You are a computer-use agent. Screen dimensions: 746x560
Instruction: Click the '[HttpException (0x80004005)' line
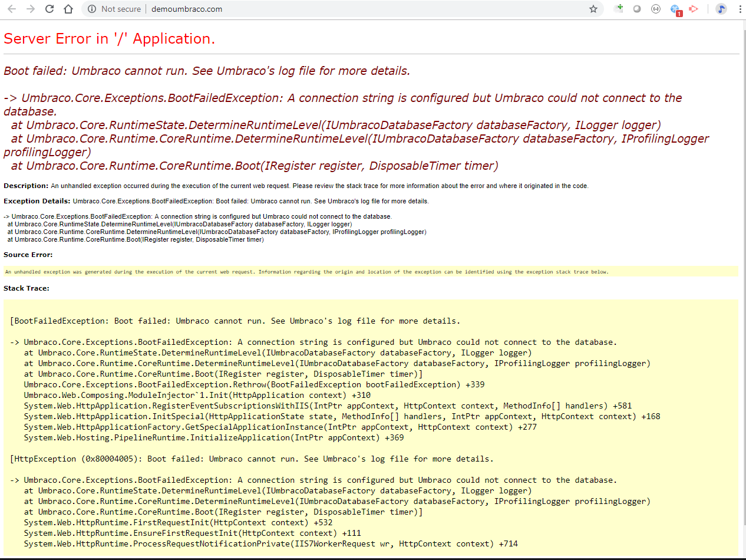[x=252, y=459]
